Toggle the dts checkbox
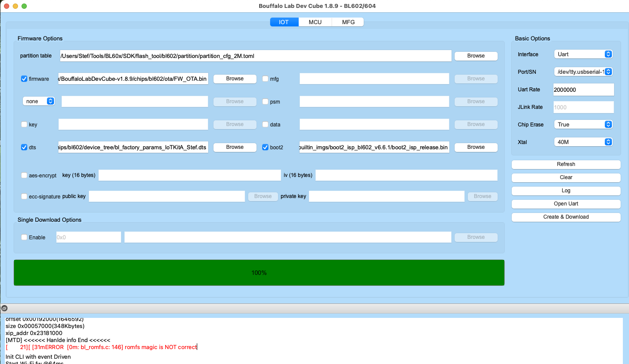This screenshot has height=364, width=629. tap(24, 147)
